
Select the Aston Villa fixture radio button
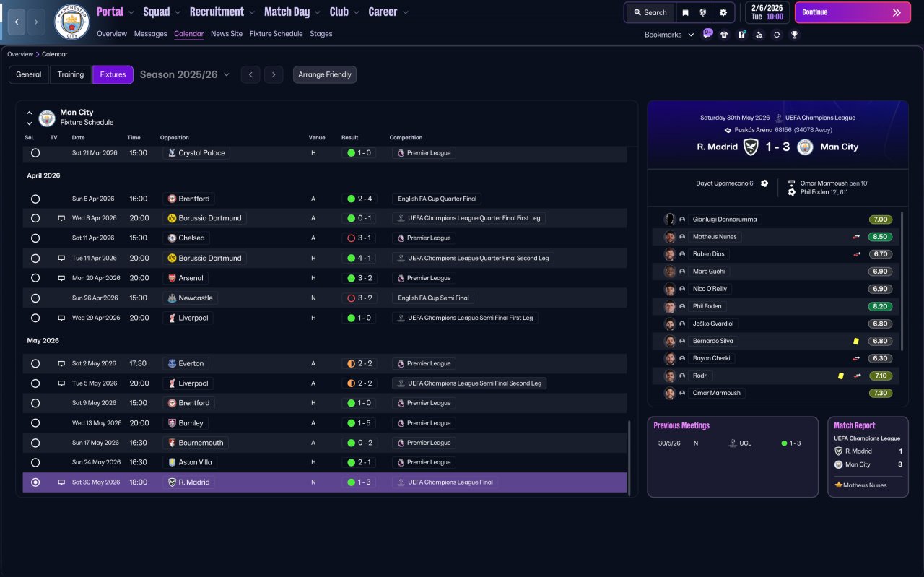pyautogui.click(x=35, y=462)
